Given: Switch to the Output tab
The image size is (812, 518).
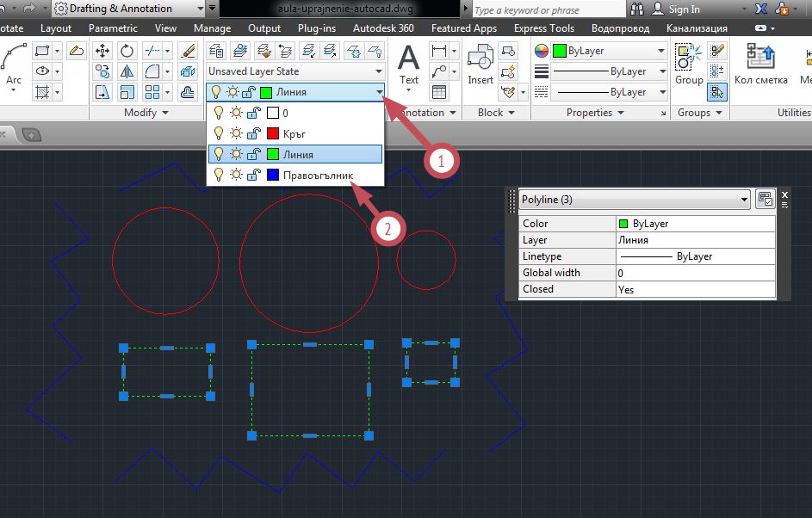Looking at the screenshot, I should click(264, 28).
